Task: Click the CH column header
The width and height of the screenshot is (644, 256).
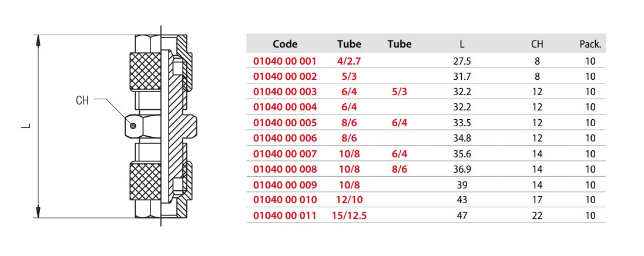Action: (537, 44)
